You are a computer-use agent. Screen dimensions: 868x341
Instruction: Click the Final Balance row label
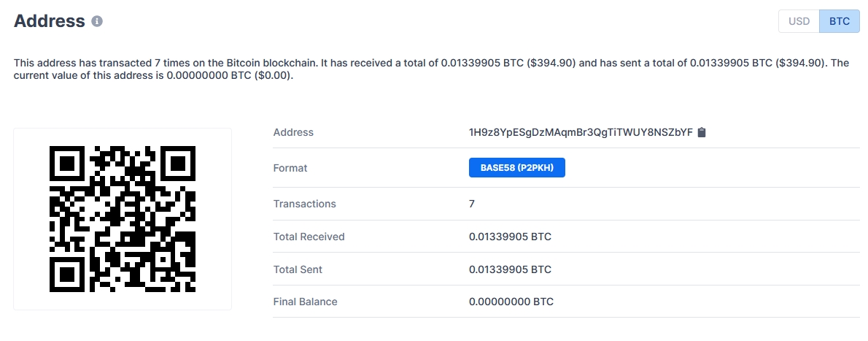click(305, 302)
